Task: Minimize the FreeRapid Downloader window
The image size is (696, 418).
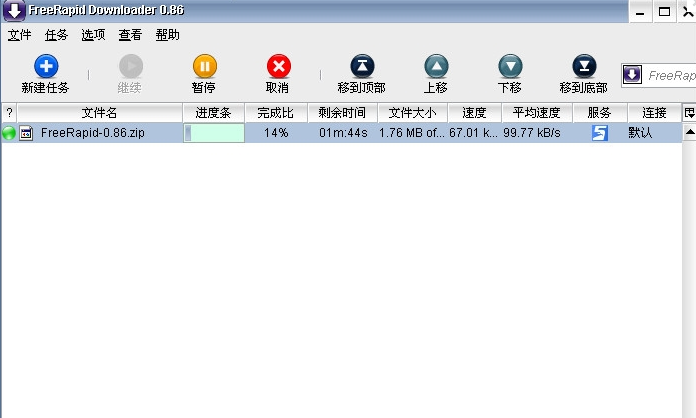Action: coord(640,12)
